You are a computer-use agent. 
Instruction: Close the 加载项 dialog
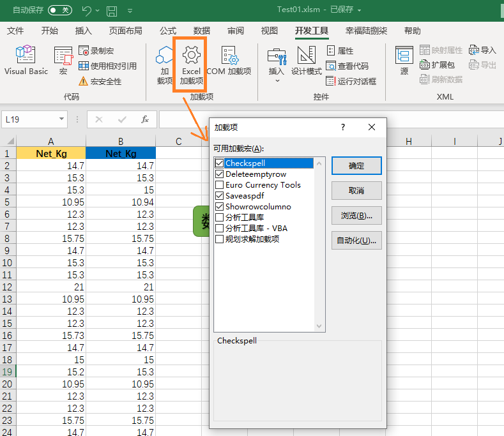click(372, 127)
